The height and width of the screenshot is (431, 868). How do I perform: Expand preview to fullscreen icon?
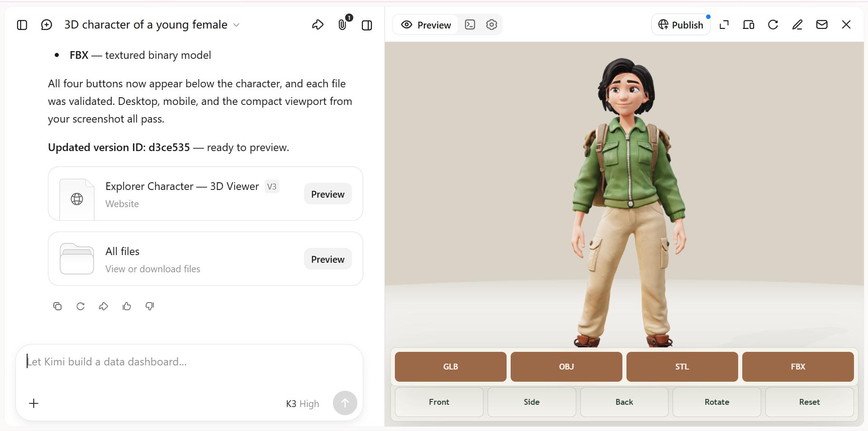click(x=724, y=25)
